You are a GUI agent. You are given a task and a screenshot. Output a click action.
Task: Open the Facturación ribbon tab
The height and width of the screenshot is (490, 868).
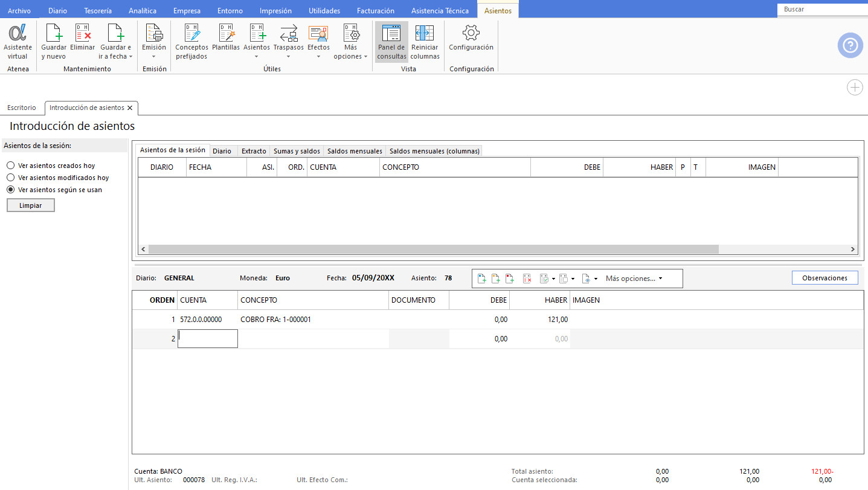tap(376, 11)
